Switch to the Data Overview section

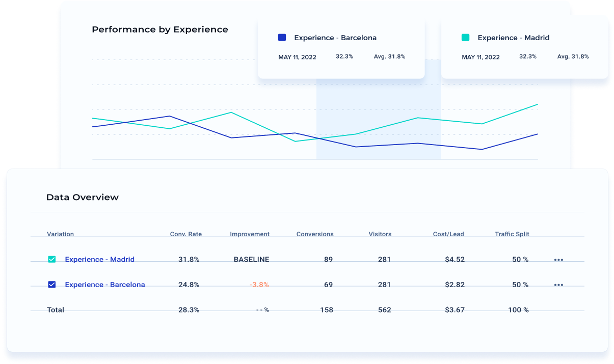coord(82,197)
